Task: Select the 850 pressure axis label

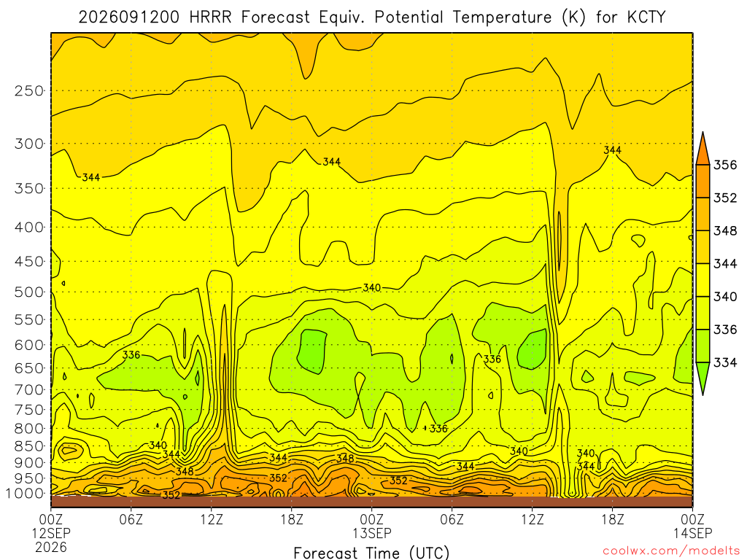Action: pos(29,446)
